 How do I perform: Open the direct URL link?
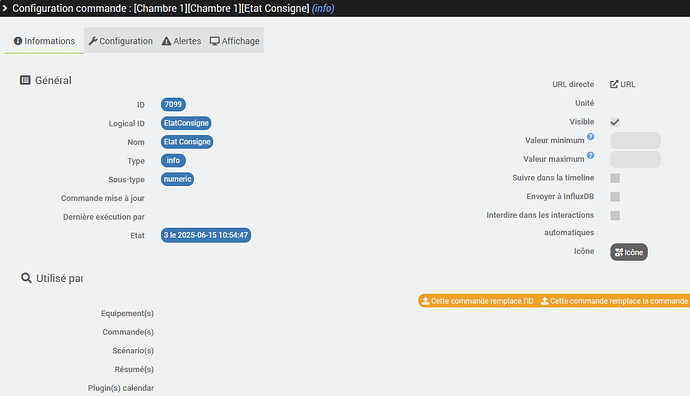[622, 84]
